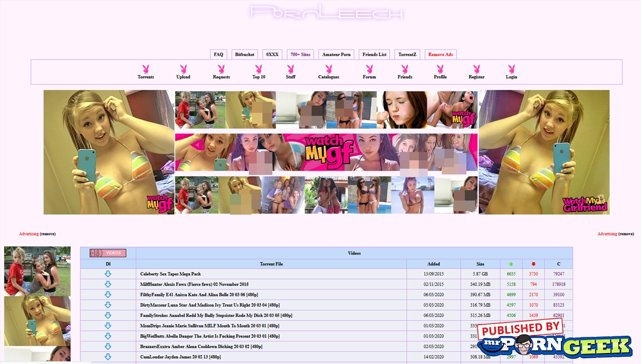Open the FAQ tab

coord(219,55)
